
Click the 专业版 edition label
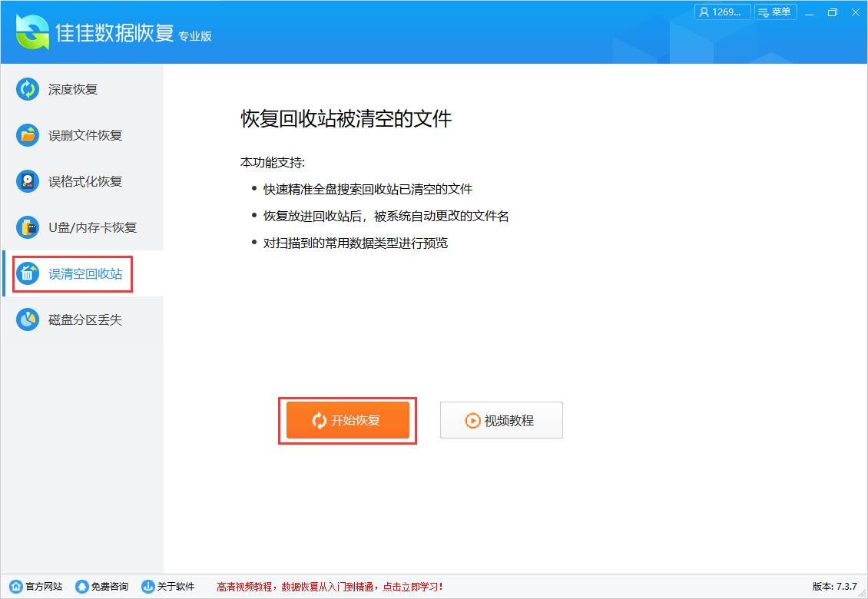point(195,36)
